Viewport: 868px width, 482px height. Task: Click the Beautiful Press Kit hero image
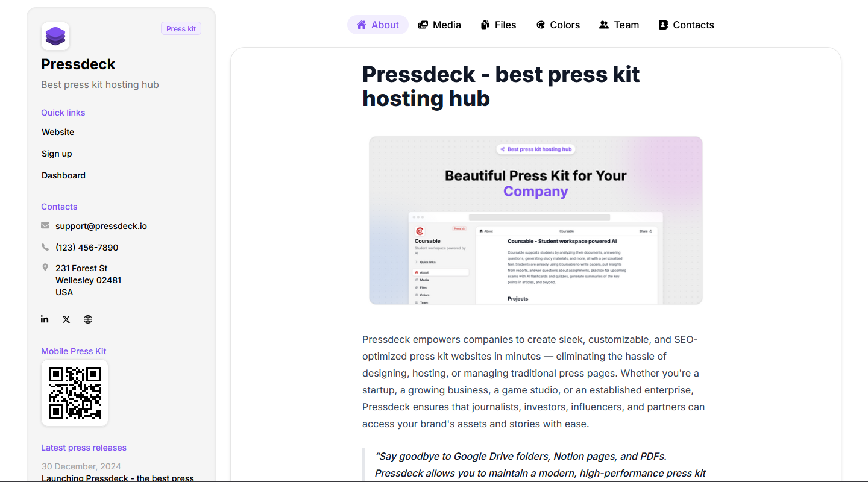tap(535, 221)
